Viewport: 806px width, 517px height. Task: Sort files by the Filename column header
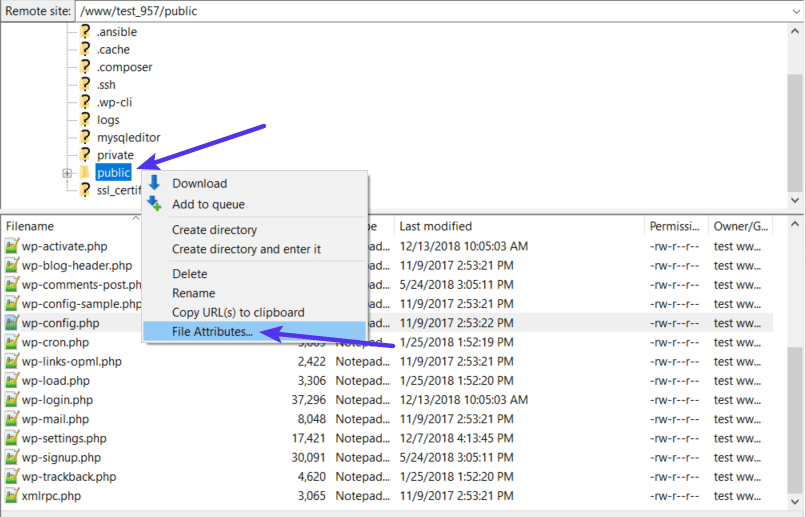click(30, 226)
